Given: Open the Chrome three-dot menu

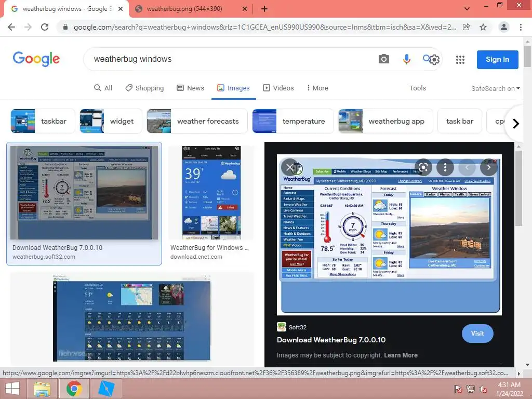Looking at the screenshot, I should click(x=521, y=27).
